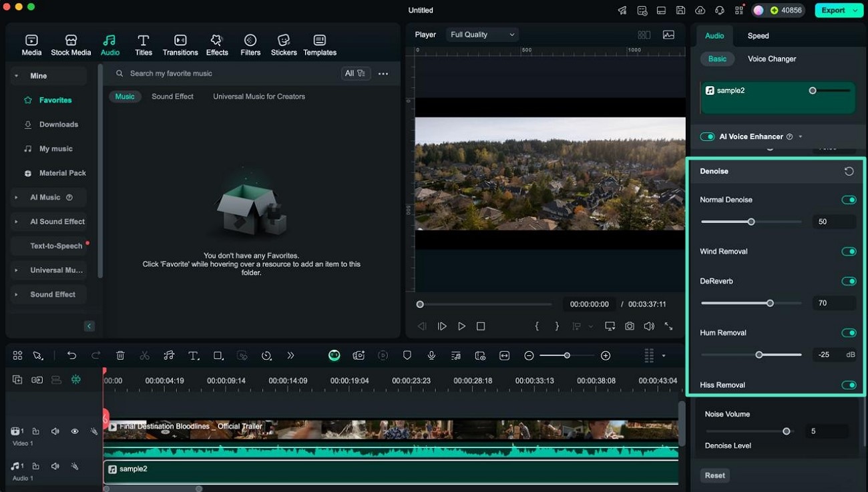This screenshot has width=868, height=492.
Task: Select the Voice Changer sub-tab
Action: tap(772, 59)
